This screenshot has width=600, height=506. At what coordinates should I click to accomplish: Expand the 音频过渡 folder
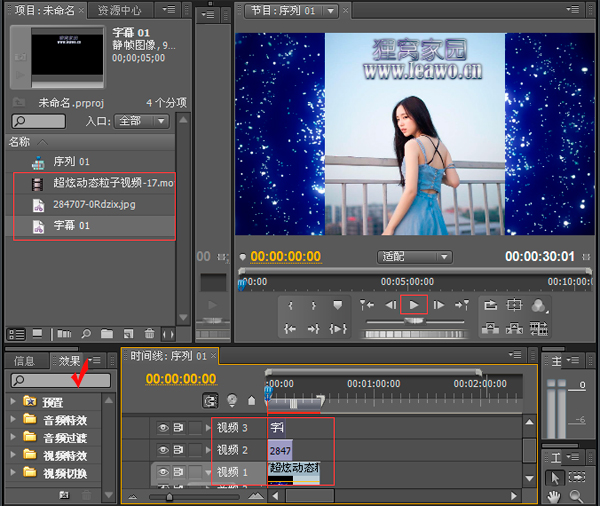(13, 436)
